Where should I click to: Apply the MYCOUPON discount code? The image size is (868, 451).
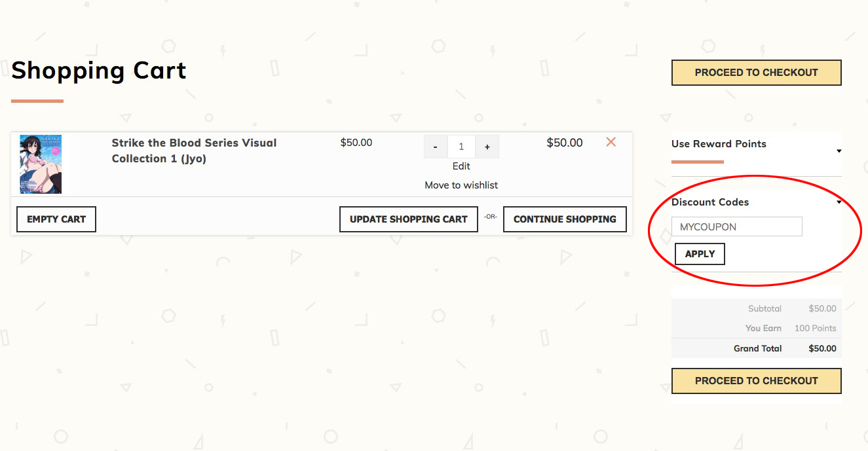700,254
